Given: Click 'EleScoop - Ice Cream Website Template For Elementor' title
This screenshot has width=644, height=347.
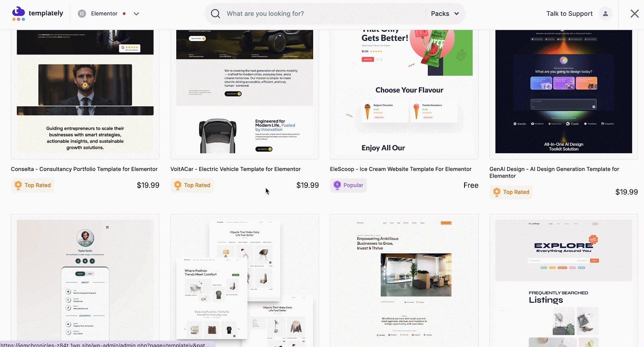Looking at the screenshot, I should point(400,169).
